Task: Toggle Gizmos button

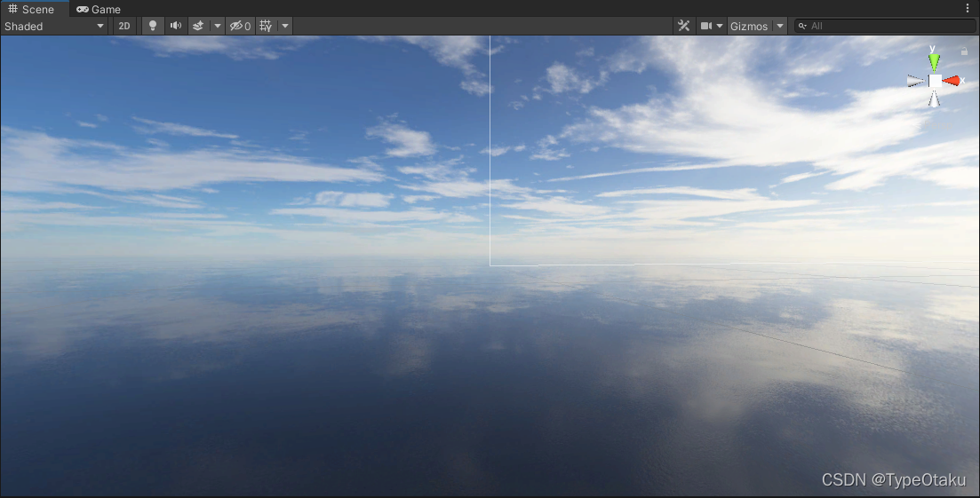Action: pyautogui.click(x=749, y=26)
